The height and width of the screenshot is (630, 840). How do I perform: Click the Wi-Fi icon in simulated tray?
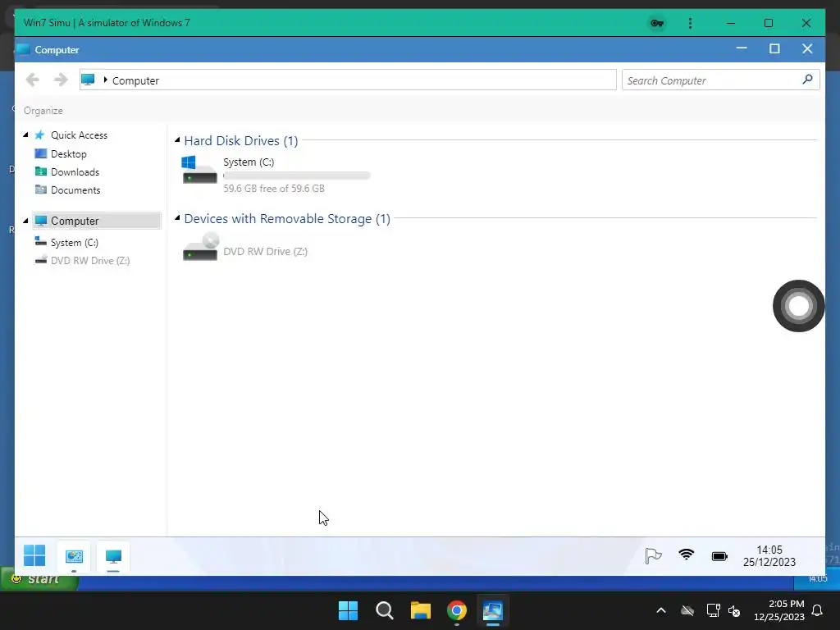pos(687,555)
